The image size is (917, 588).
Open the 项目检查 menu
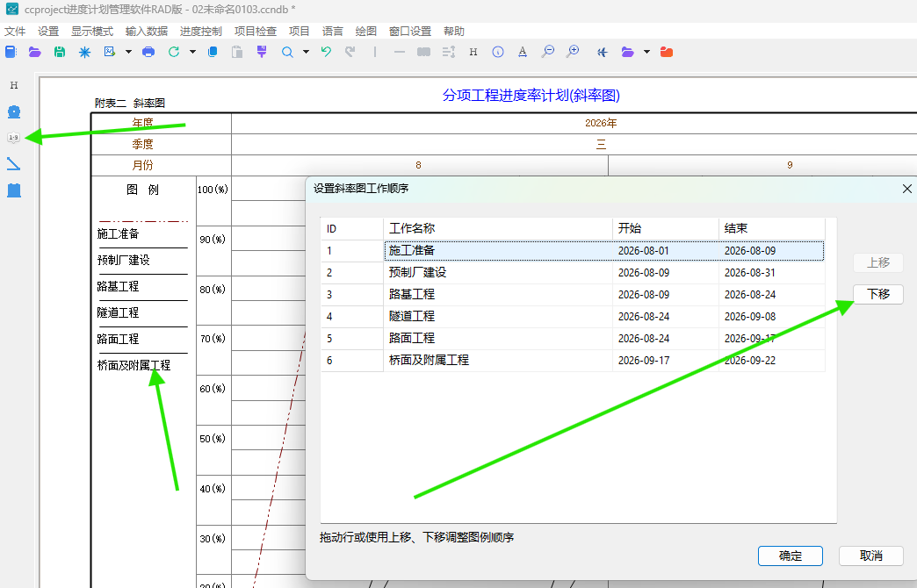(x=256, y=31)
